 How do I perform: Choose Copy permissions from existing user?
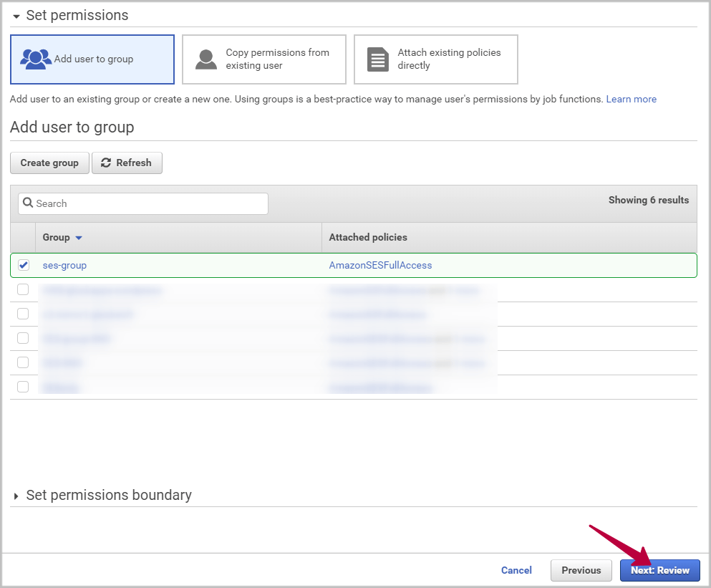pos(264,59)
